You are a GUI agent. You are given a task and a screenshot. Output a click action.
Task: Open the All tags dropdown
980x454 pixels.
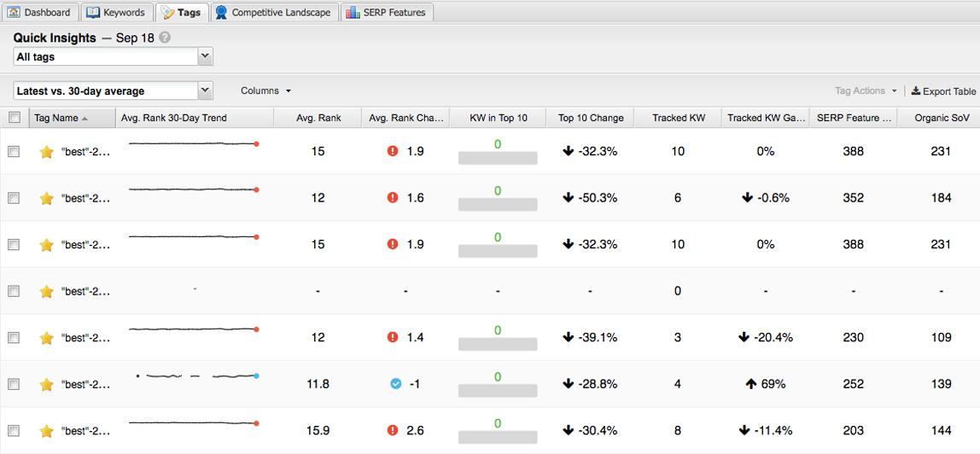[114, 57]
